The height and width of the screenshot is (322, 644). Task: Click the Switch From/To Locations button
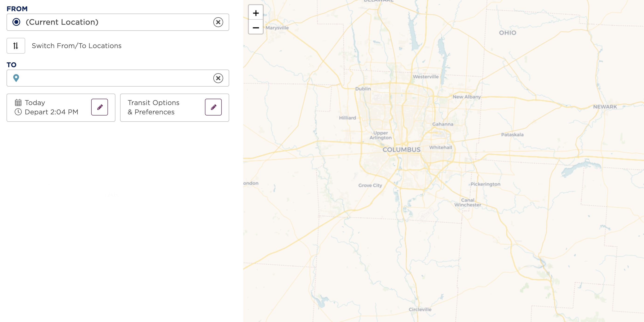click(16, 46)
